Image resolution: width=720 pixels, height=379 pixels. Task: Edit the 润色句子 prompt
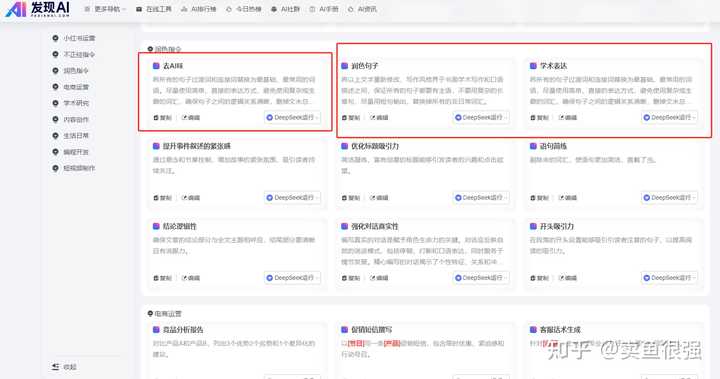[379, 118]
